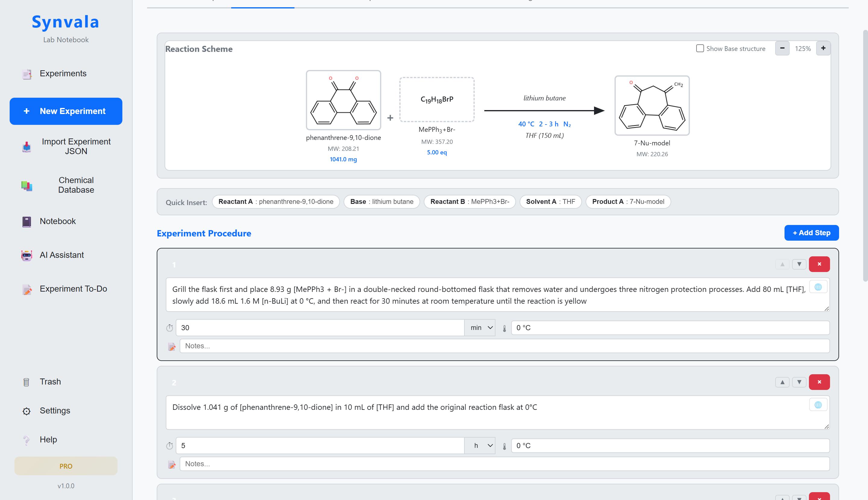The width and height of the screenshot is (868, 500).
Task: Click the step 1 duration field showing 30
Action: [x=320, y=328]
